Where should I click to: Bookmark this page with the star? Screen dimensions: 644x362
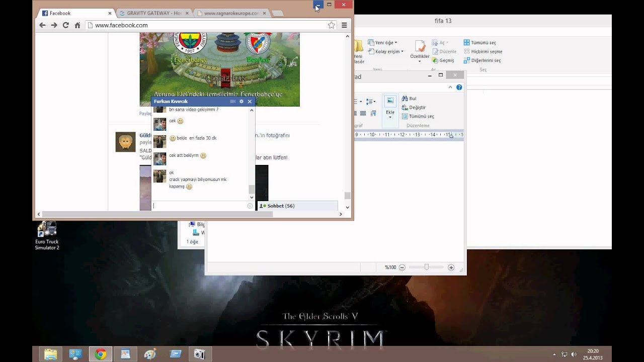[x=332, y=25]
